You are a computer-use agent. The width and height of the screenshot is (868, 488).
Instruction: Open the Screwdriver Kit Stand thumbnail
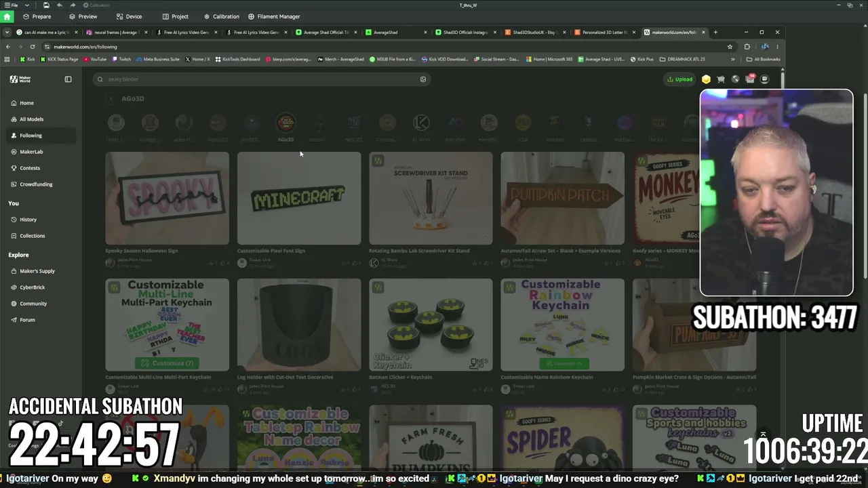pyautogui.click(x=431, y=198)
